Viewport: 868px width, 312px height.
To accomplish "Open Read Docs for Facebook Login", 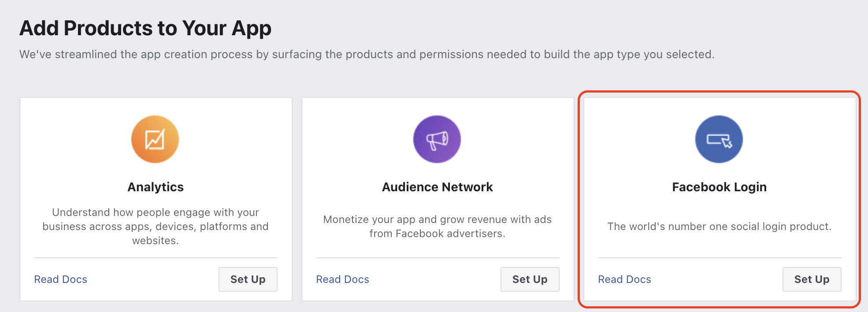I will point(624,279).
